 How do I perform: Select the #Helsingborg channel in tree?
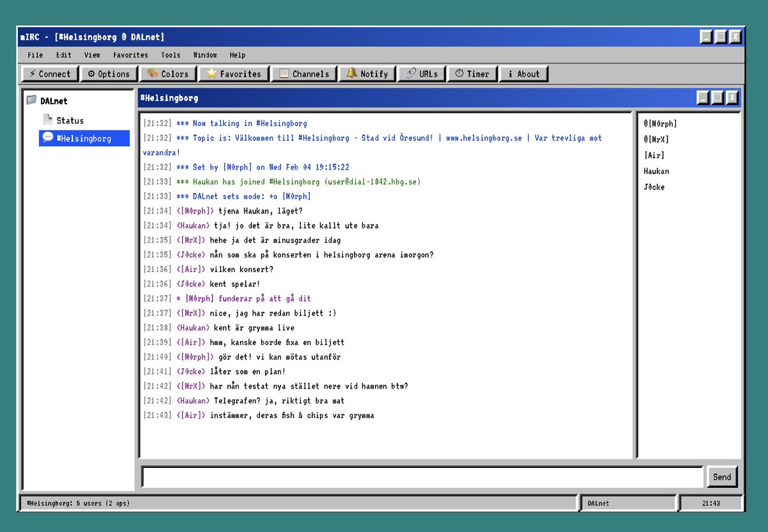(x=84, y=138)
